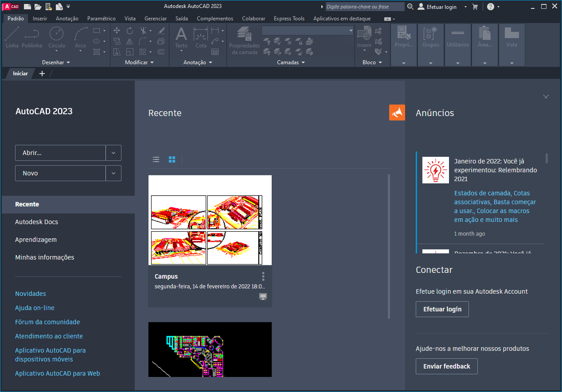Click the AutoCAD application menu logo

coord(12,7)
